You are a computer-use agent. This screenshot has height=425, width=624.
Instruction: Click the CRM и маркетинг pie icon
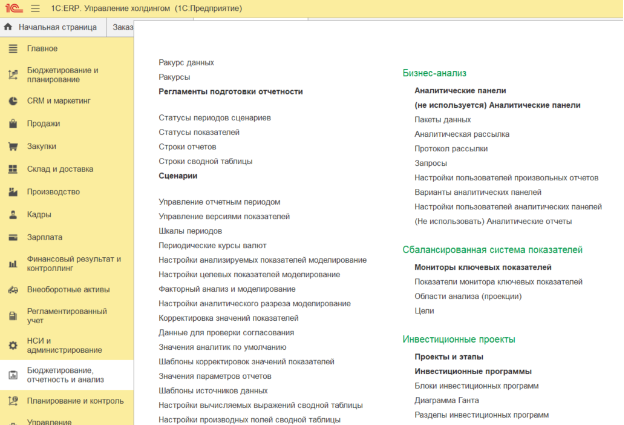(13, 101)
